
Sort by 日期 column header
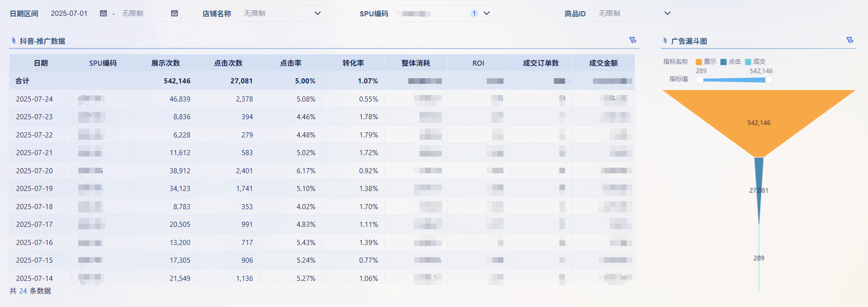pyautogui.click(x=41, y=63)
